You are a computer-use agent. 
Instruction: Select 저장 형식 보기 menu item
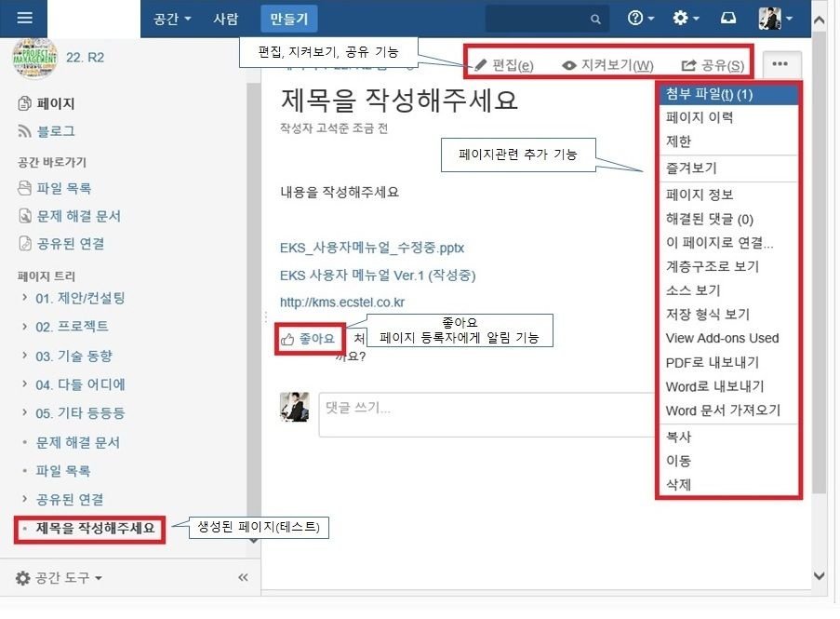click(x=728, y=314)
